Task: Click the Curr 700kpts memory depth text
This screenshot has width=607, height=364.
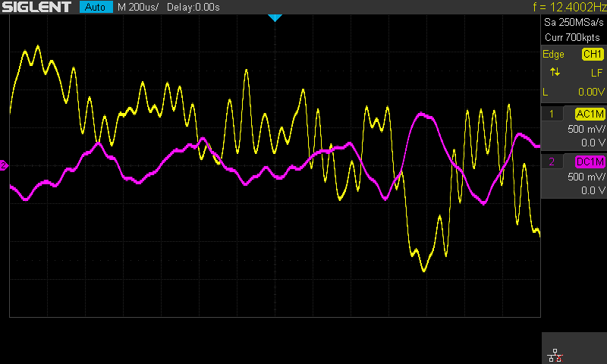Action: (572, 37)
